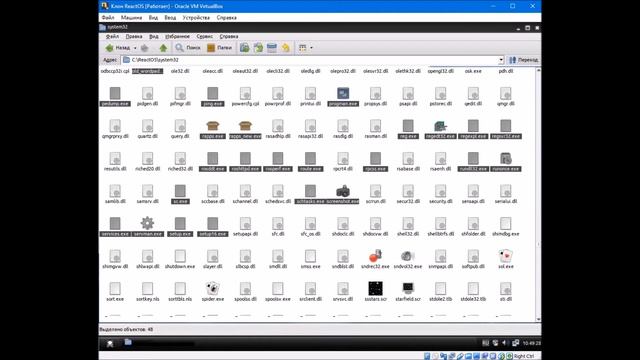Select the setupapi.dll file icon

pyautogui.click(x=245, y=223)
